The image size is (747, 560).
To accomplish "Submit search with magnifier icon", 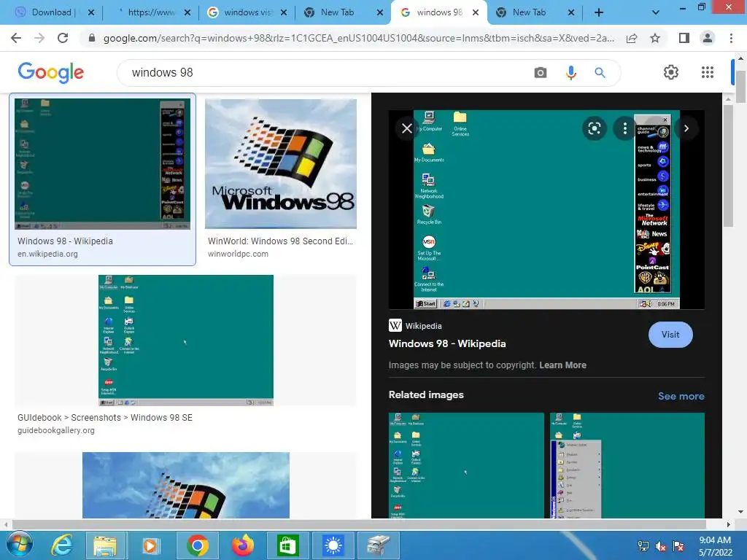I will 600,72.
